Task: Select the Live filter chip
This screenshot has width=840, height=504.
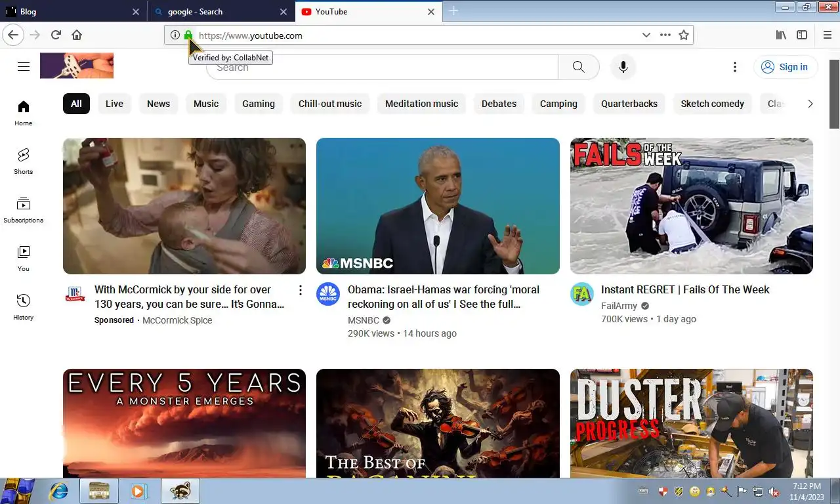Action: 114,104
